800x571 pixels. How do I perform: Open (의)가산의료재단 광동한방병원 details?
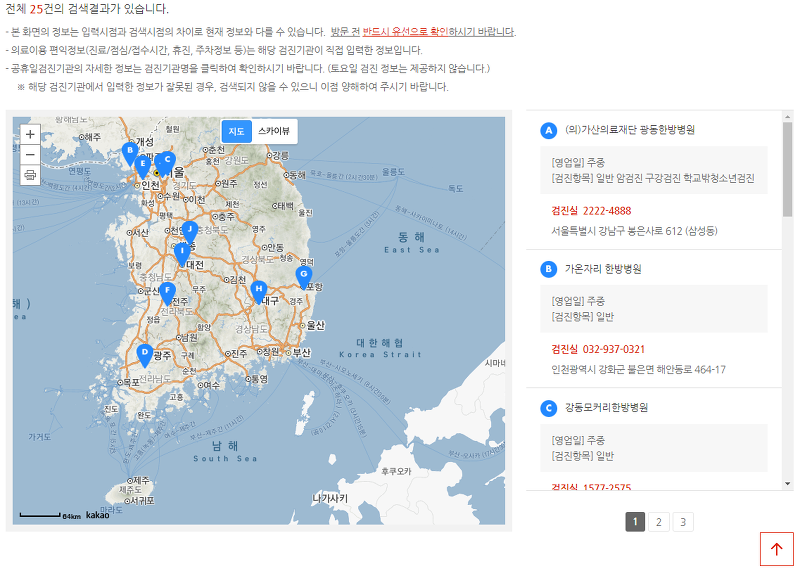(630, 130)
